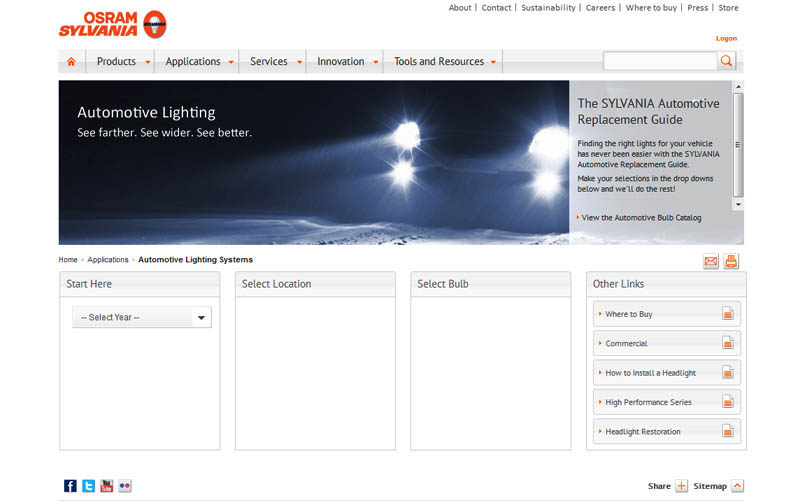Focus the site search input field
Screen dimensions: 800x502
coord(660,61)
